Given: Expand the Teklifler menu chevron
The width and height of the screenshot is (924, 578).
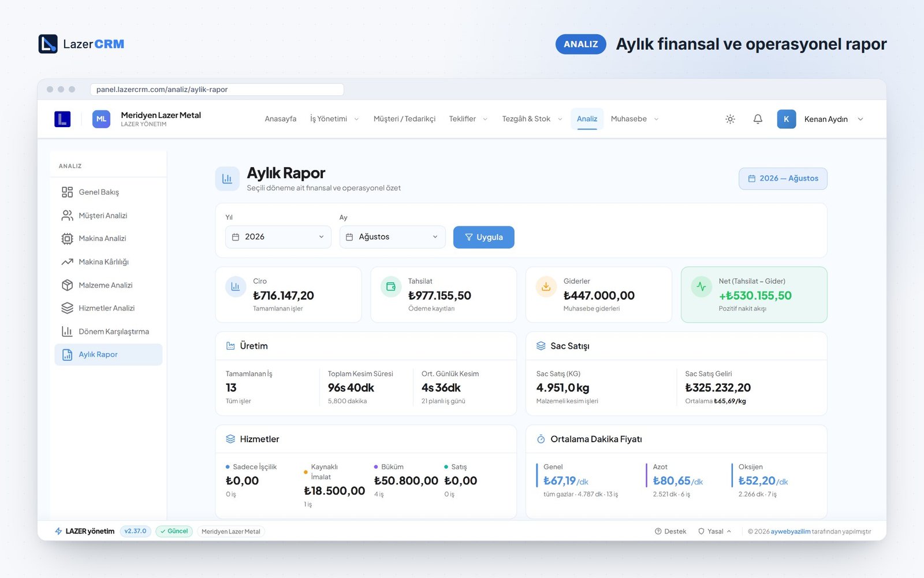Looking at the screenshot, I should tap(485, 119).
